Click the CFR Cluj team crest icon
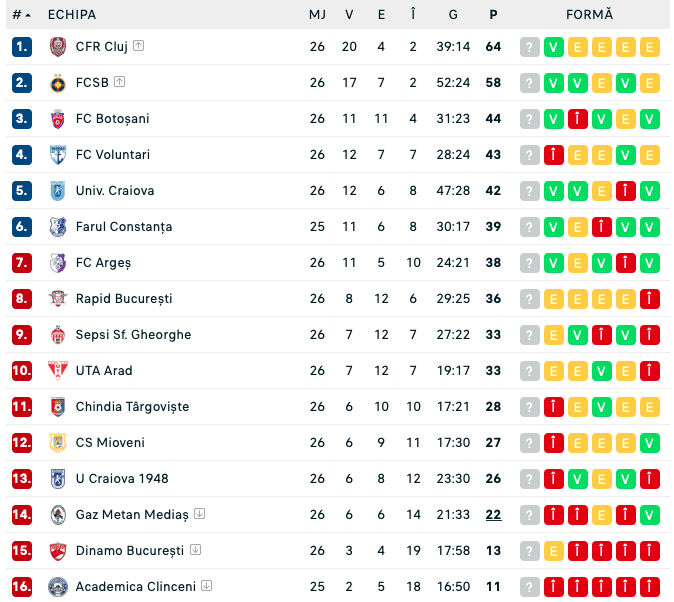The width and height of the screenshot is (674, 602). 57,47
